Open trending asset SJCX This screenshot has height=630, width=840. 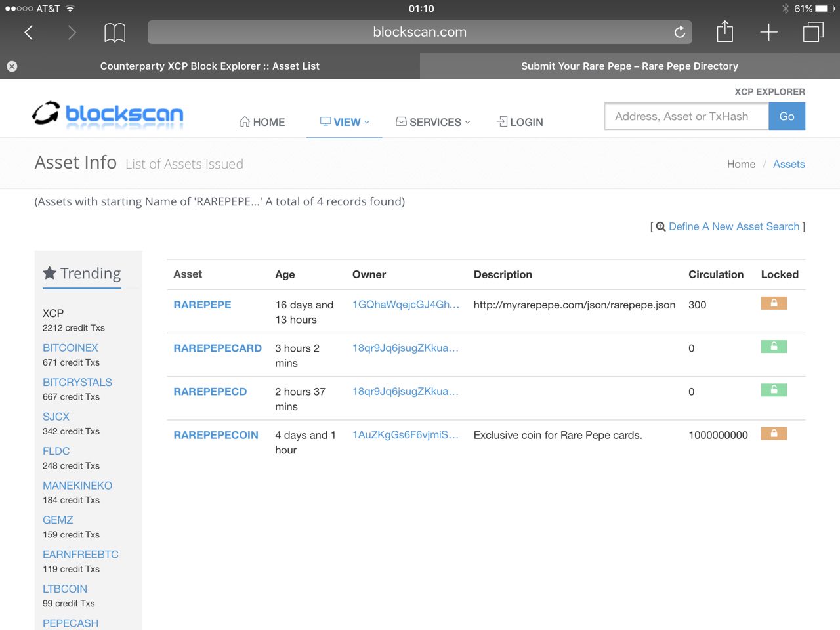pos(56,417)
